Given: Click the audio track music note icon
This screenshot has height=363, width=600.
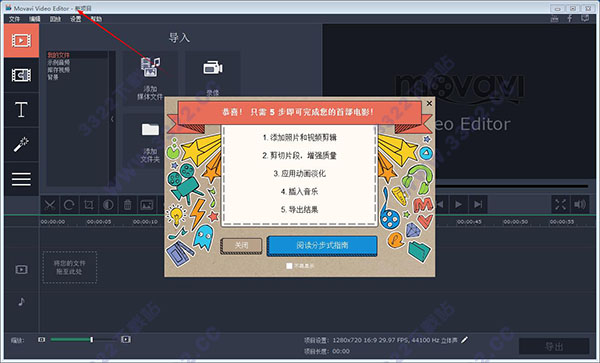Looking at the screenshot, I should point(21,301).
